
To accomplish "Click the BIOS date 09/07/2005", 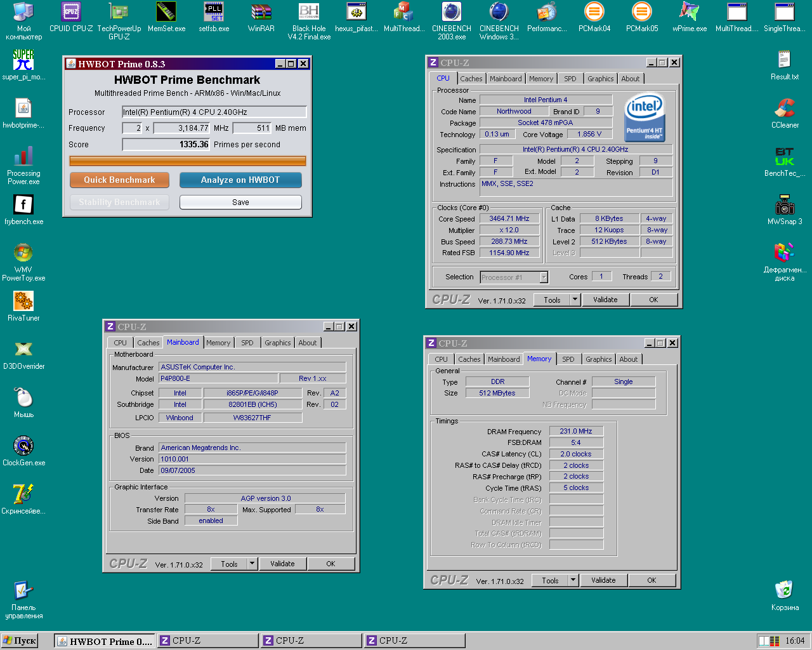I will [x=252, y=470].
